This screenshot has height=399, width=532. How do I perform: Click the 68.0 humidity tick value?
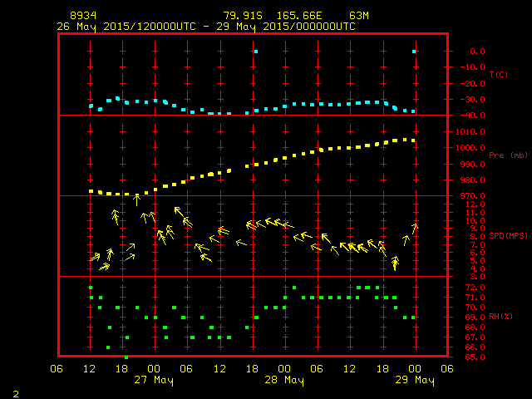point(475,328)
